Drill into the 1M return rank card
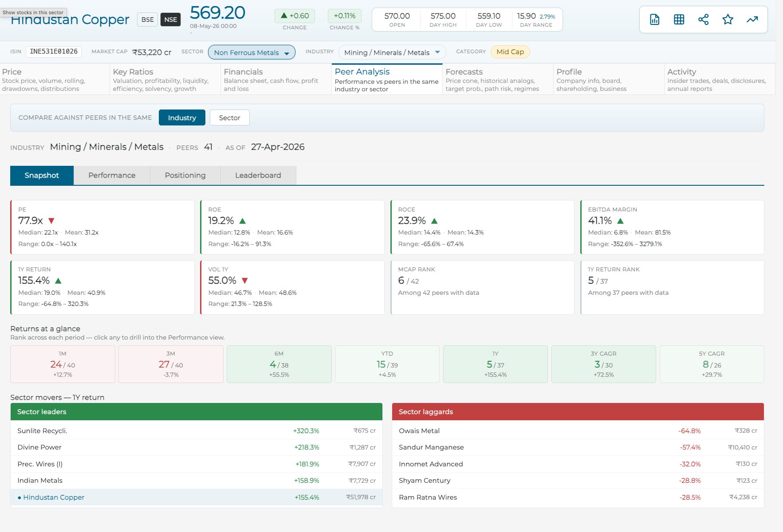 [x=63, y=364]
